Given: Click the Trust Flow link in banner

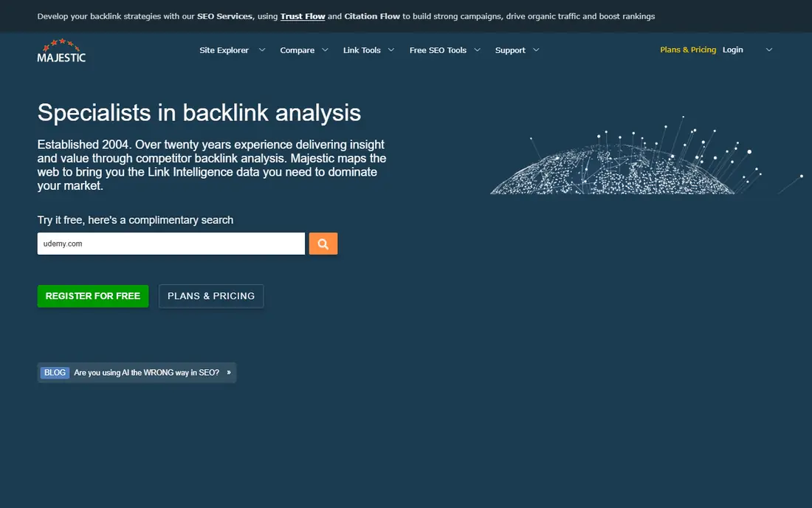Looking at the screenshot, I should (303, 16).
